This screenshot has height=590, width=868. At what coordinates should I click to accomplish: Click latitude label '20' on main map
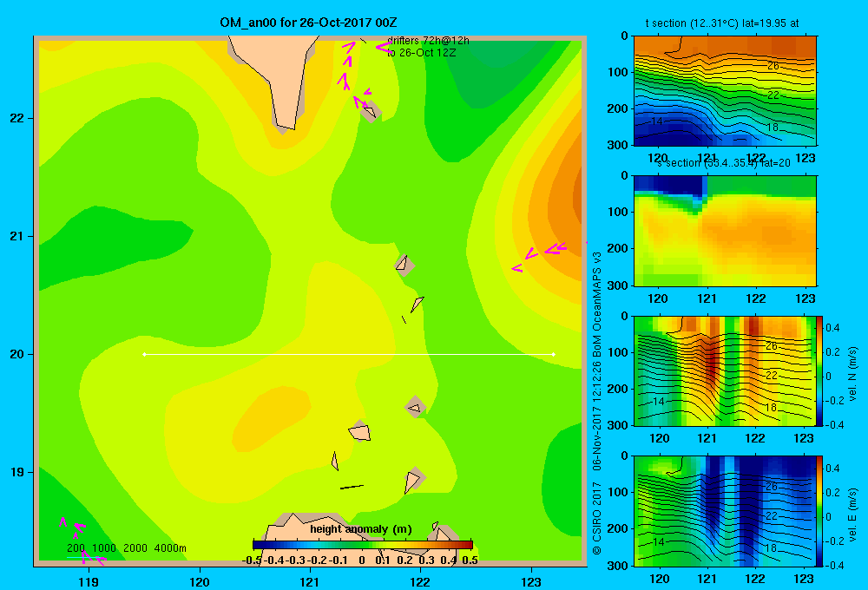(17, 354)
